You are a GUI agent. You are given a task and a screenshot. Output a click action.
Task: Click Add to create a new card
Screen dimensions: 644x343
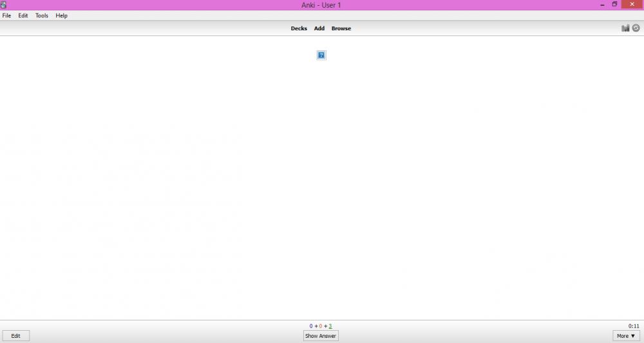click(x=319, y=28)
